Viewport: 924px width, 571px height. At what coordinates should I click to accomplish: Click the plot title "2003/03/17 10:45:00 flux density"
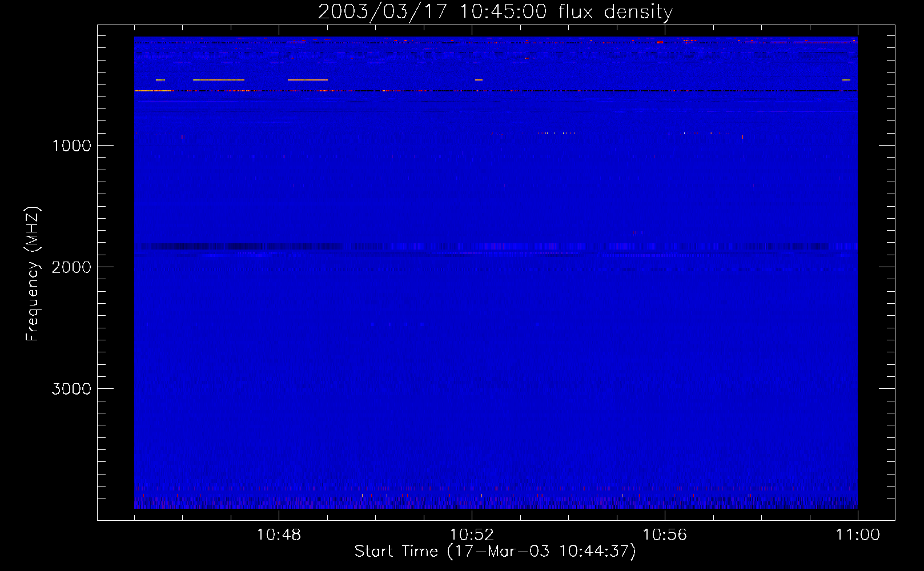(495, 12)
